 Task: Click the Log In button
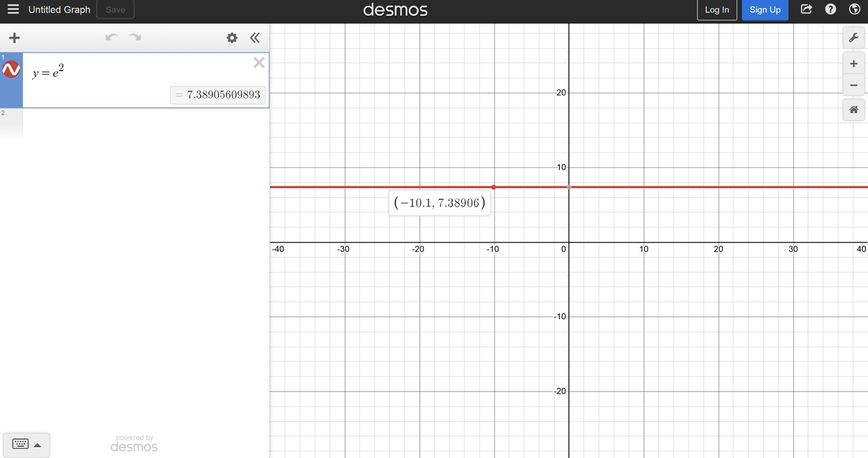[717, 9]
